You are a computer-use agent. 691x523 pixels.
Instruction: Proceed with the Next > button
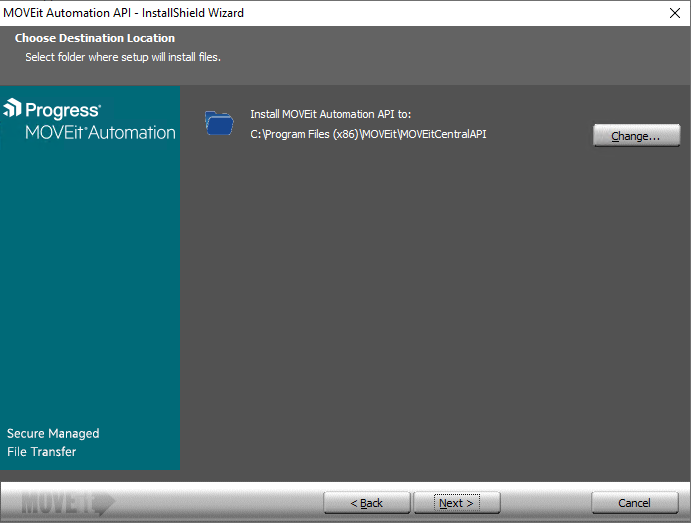pos(457,503)
